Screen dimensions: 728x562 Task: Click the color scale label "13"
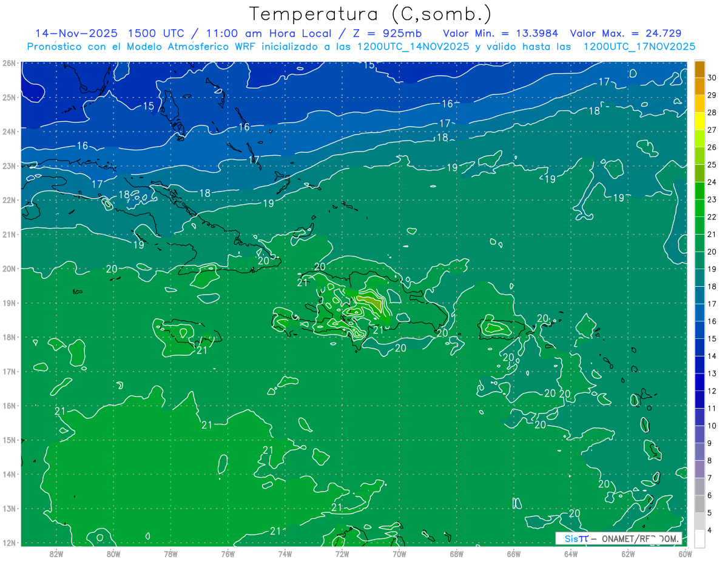tap(712, 373)
